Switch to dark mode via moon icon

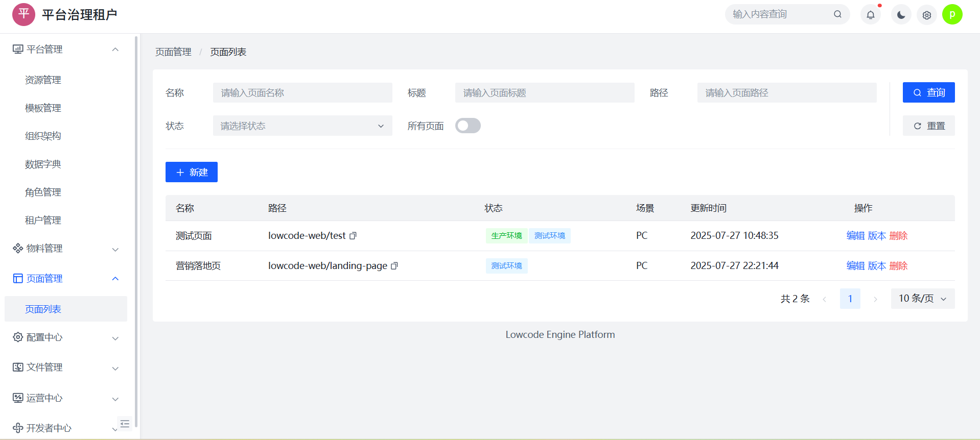[901, 15]
